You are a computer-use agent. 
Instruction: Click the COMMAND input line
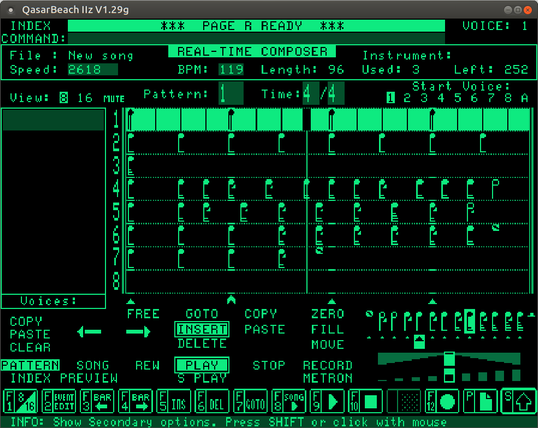256,38
